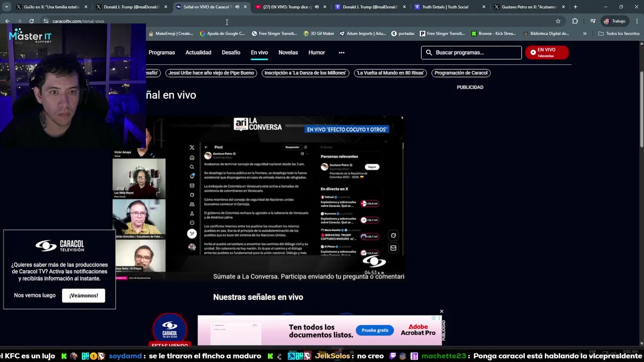Close the 'Truth Details | Truth Social' tab
The width and height of the screenshot is (644, 362).
click(x=484, y=7)
